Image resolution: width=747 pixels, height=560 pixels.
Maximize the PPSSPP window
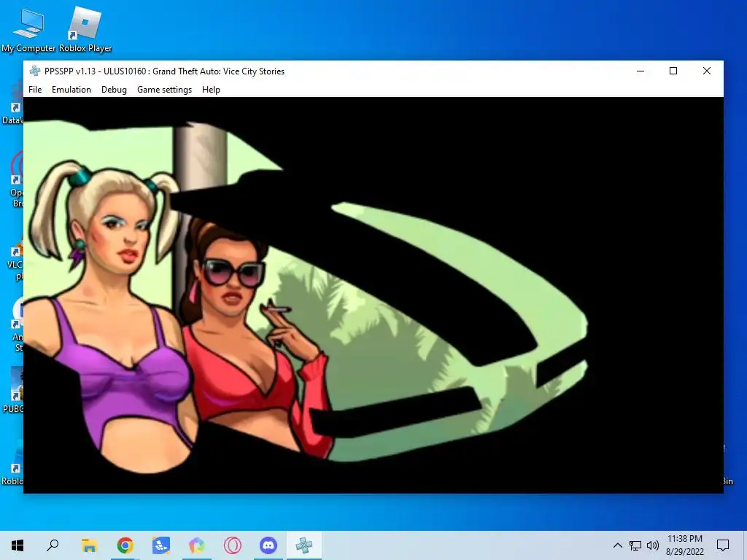tap(673, 71)
